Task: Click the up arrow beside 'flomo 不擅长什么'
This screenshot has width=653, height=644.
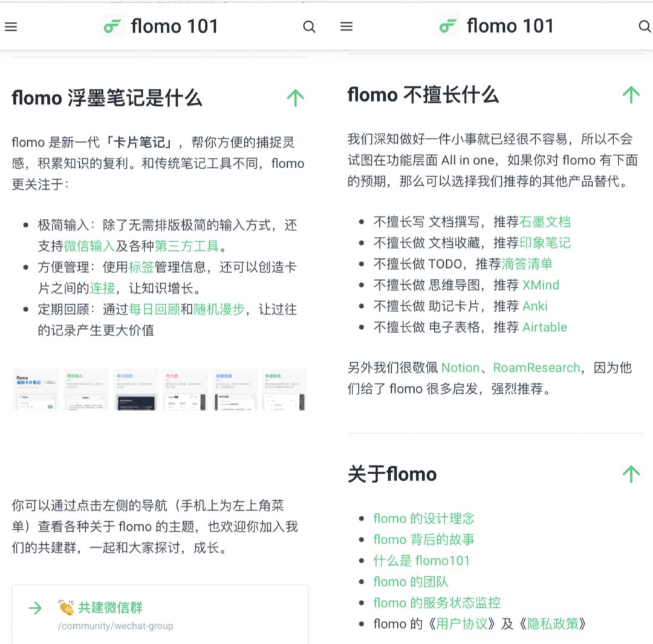Action: [631, 95]
